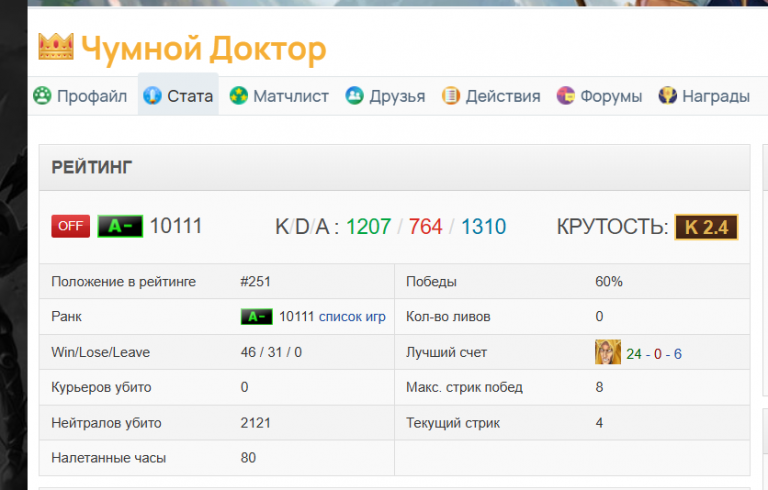Click the rating value 10111 beside OFF

176,226
